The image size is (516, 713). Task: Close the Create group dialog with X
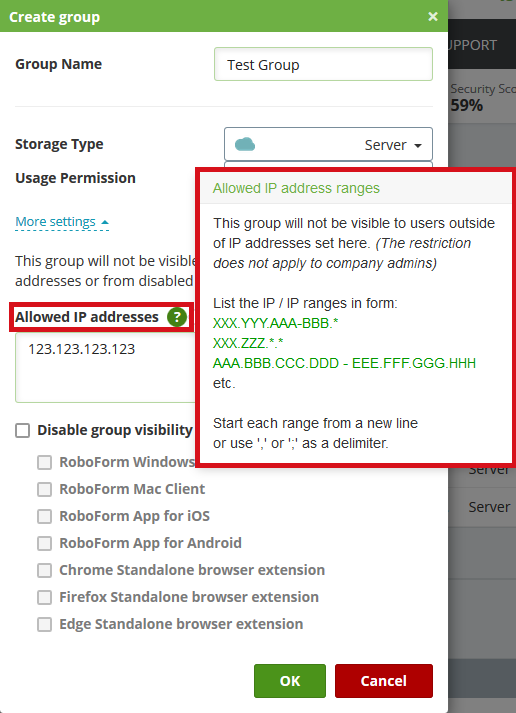tap(433, 17)
